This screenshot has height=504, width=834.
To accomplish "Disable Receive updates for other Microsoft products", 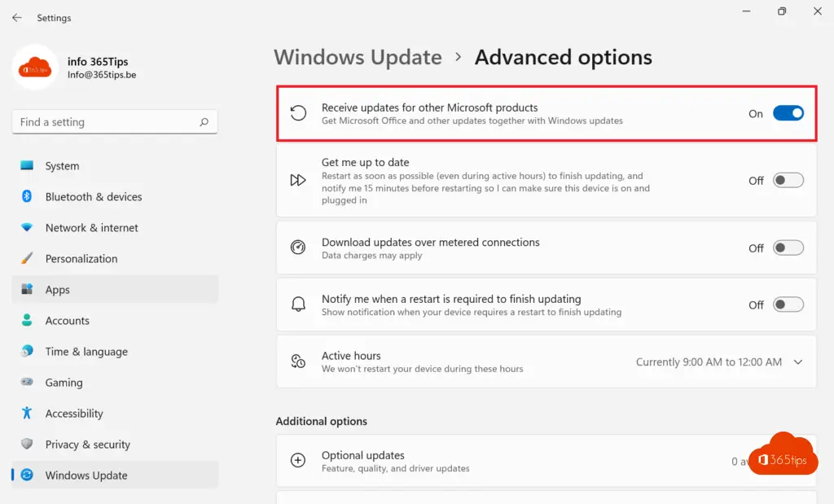I will (x=788, y=113).
